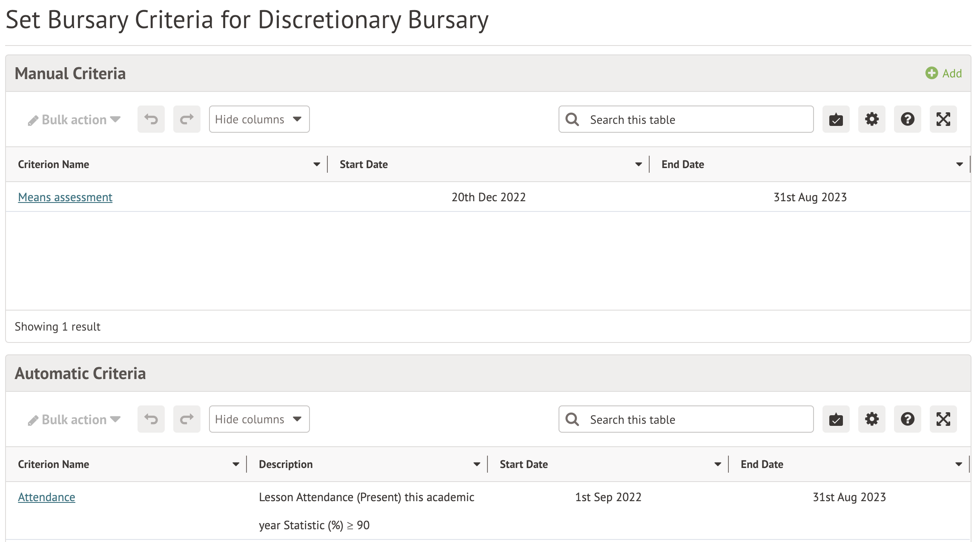Open help icon in Automatic Criteria table
The height and width of the screenshot is (542, 980).
[x=907, y=419]
